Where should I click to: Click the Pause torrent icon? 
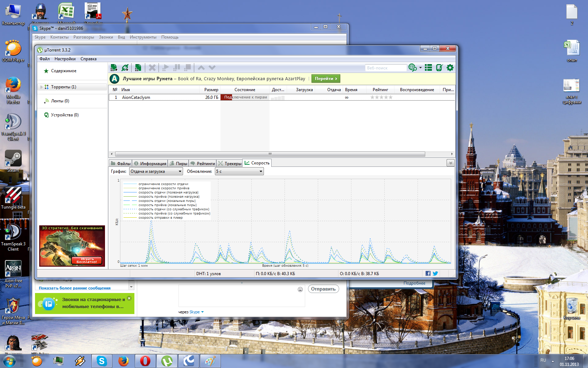(x=177, y=68)
